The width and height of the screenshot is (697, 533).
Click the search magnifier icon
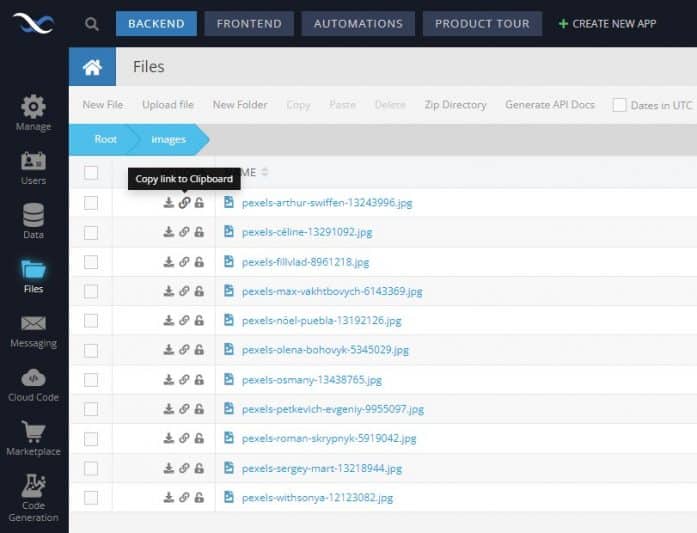click(x=92, y=24)
